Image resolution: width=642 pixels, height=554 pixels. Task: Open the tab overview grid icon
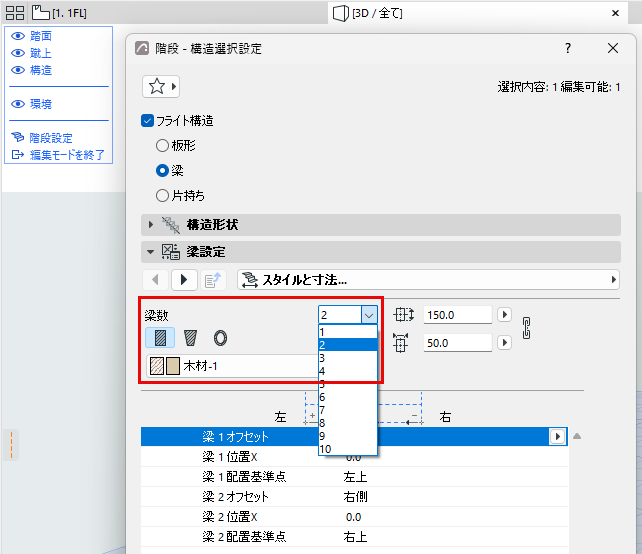coord(15,13)
